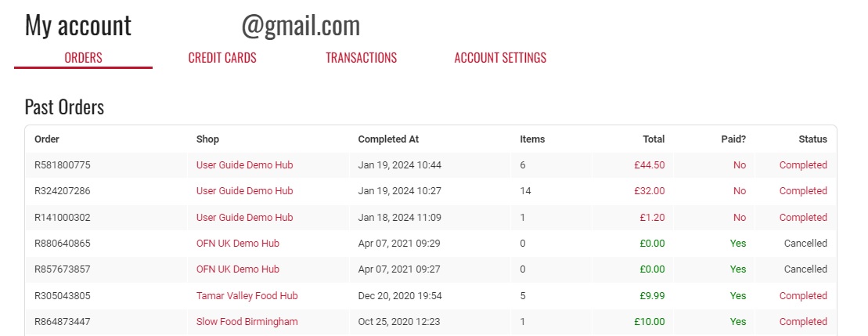Viewport: 868px width, 336px height.
Task: Open OFN UK Demo Hub for order R857673857
Action: (237, 269)
